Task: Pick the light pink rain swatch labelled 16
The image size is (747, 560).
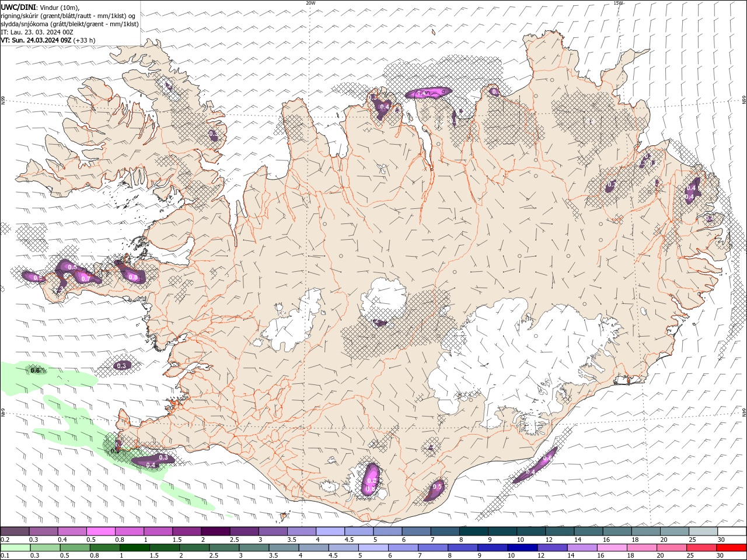Action: point(611,548)
